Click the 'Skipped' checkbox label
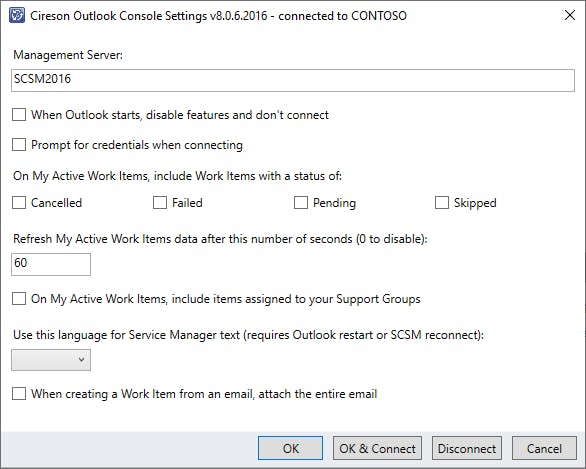Viewport: 586px width, 469px height. point(475,203)
